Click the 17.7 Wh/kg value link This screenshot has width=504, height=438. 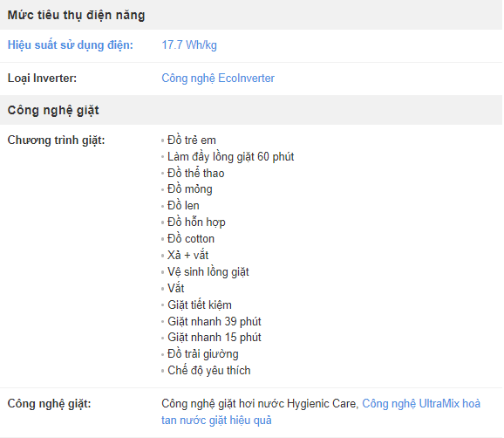(x=189, y=44)
